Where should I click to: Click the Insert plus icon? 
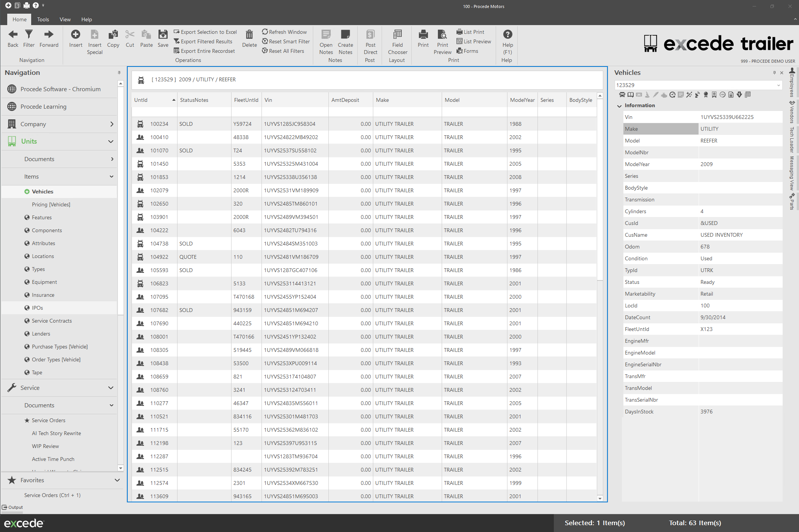click(x=76, y=35)
